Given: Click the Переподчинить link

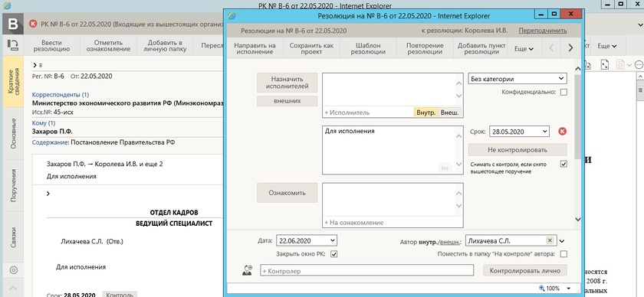Looking at the screenshot, I should [543, 31].
